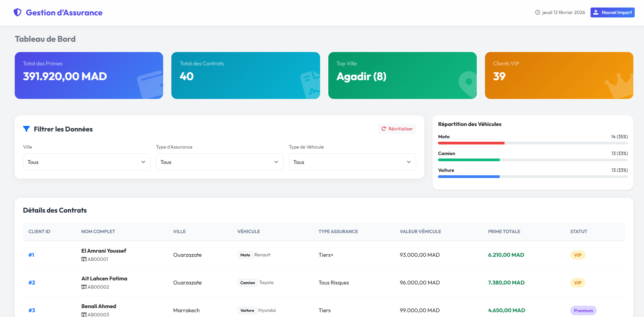The height and width of the screenshot is (317, 644).
Task: Click the value 96.000,00 MAD
Action: click(x=420, y=283)
